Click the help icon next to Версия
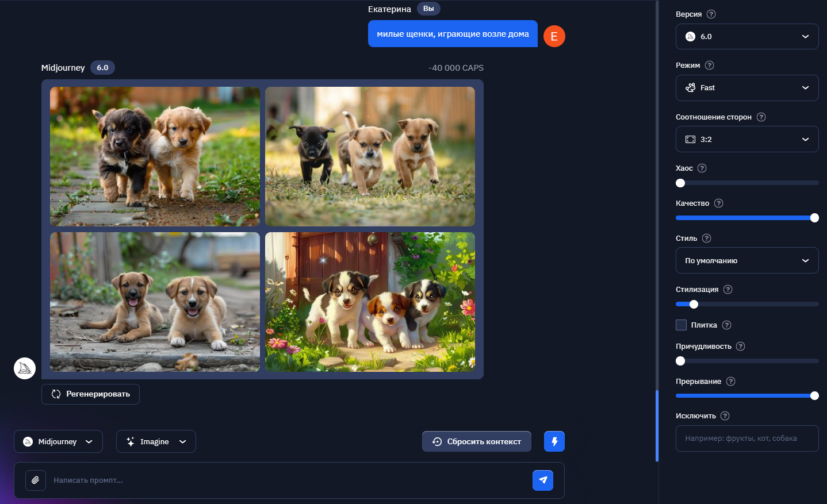Screen dimensions: 827x504 [x=711, y=14]
